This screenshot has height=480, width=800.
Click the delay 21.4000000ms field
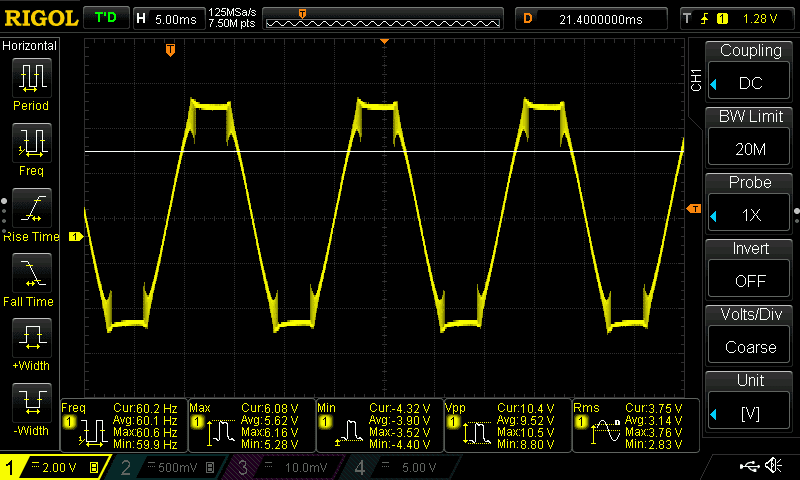point(592,19)
